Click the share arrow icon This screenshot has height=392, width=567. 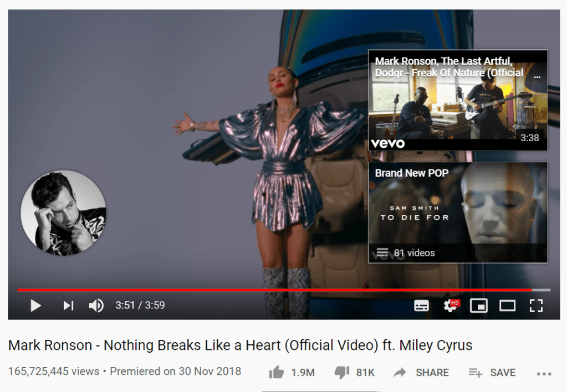(x=400, y=373)
